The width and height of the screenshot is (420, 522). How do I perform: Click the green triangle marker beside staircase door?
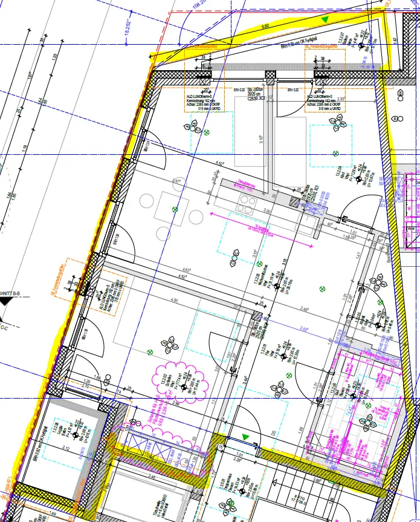[x=245, y=436]
